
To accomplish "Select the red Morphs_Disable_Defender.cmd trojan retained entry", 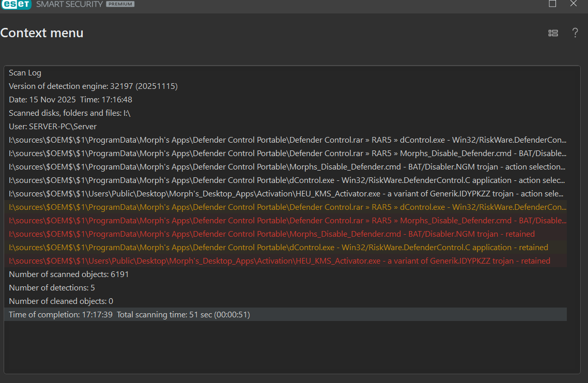I will [271, 234].
